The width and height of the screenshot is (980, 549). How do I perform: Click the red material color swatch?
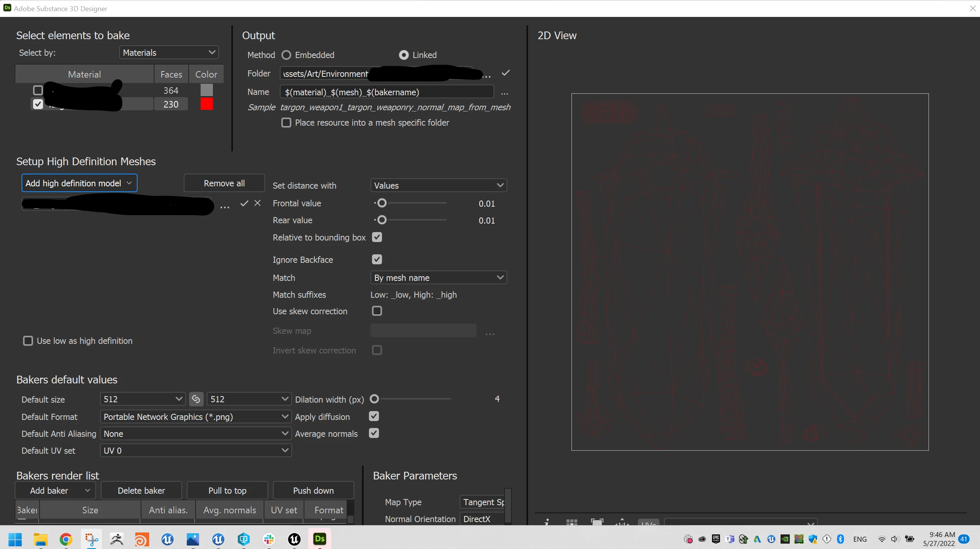point(207,104)
